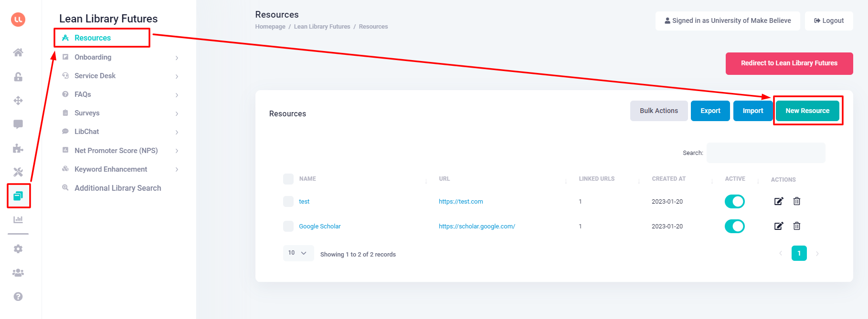
Task: Expand the Keyword Enhancement chevron
Action: click(177, 169)
